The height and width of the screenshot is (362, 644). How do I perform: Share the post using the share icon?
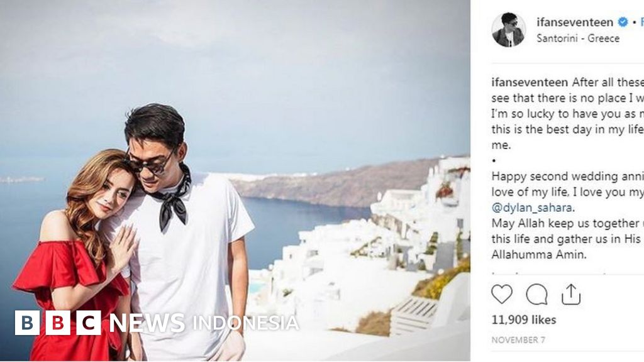click(x=571, y=294)
